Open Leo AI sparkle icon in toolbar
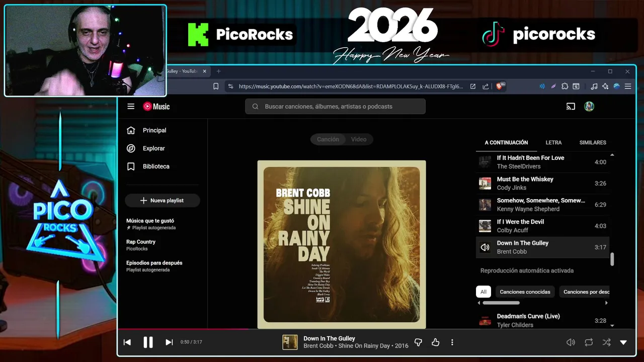The height and width of the screenshot is (362, 644). 605,86
